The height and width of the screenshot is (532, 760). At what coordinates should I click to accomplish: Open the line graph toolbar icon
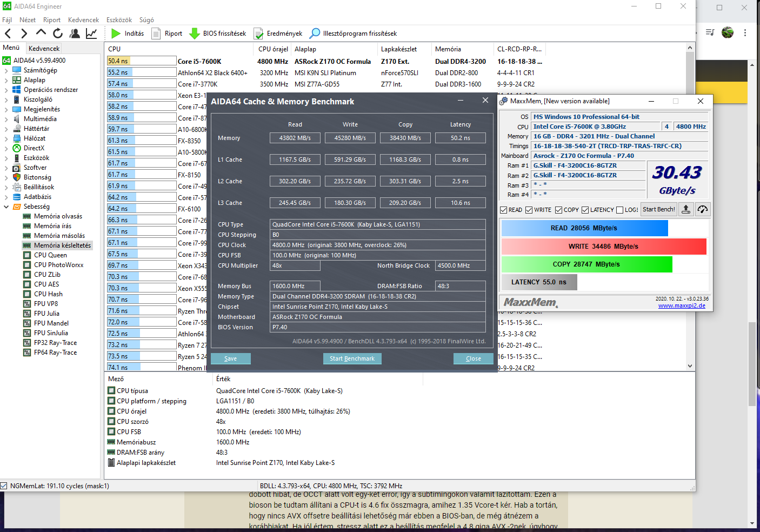91,34
